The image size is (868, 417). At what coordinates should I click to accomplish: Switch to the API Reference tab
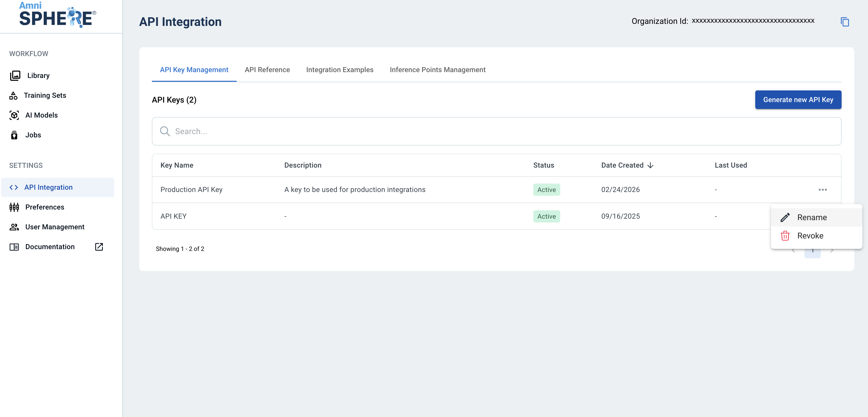[267, 70]
